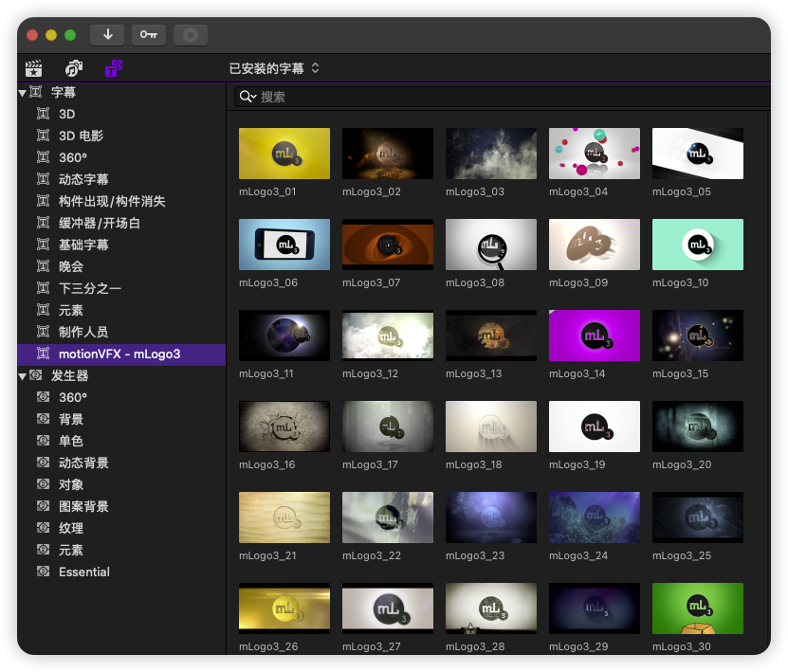The image size is (788, 672).
Task: Click the search magnifier icon
Action: [247, 97]
